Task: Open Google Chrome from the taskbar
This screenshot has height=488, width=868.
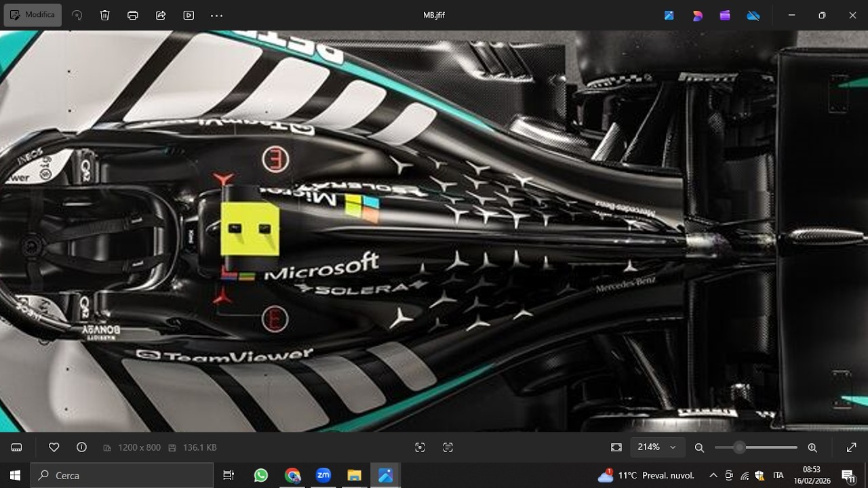Action: pyautogui.click(x=292, y=475)
